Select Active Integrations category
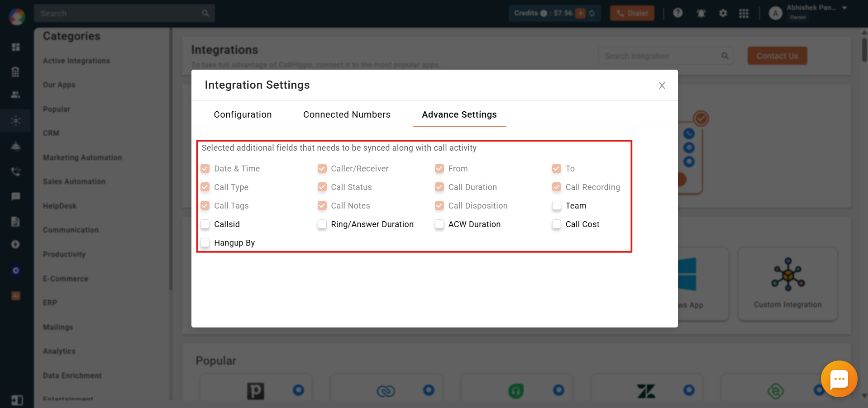Screen dimensions: 868x408 click(76, 61)
